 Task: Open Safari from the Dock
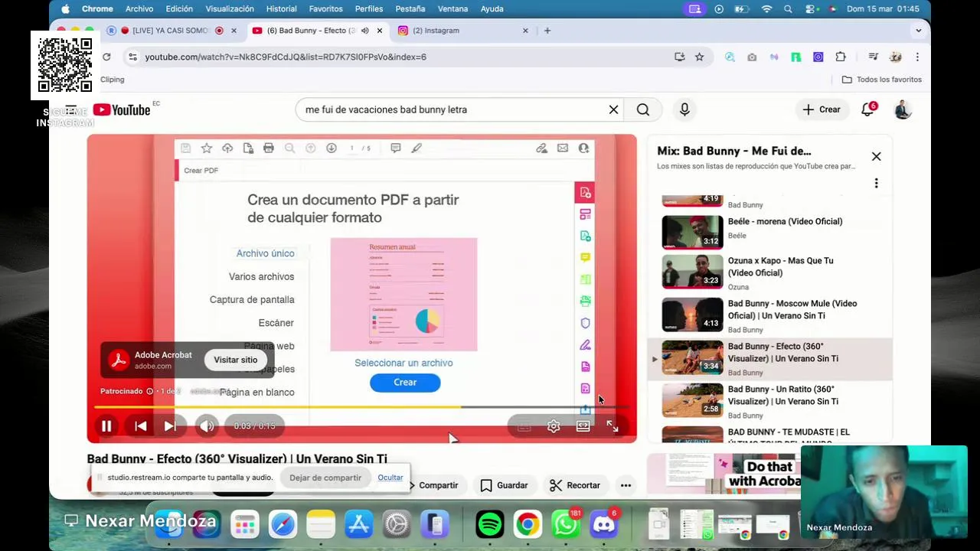click(283, 525)
